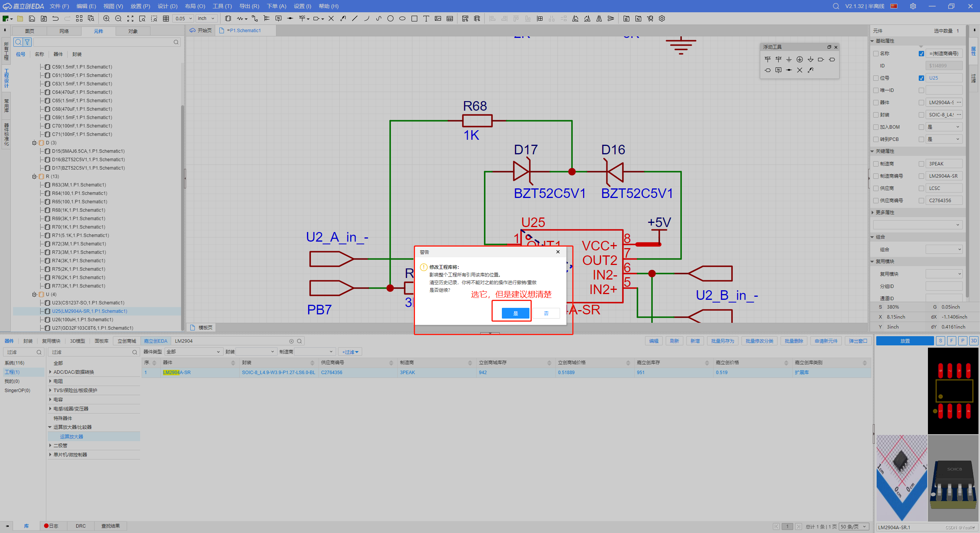
Task: Click the 否 button in dialog
Action: [546, 313]
